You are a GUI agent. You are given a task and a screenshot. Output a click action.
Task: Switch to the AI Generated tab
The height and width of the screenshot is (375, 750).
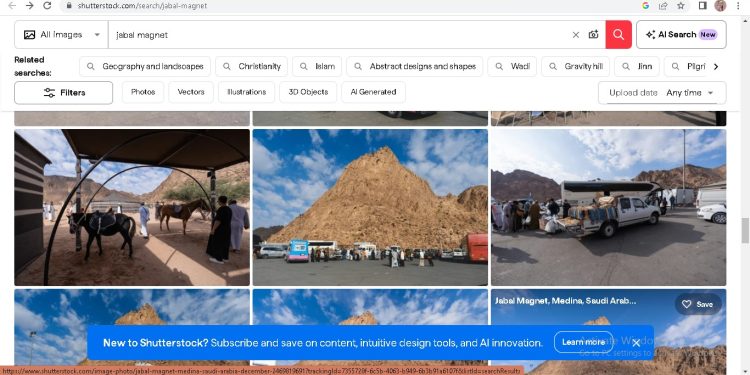(x=373, y=92)
